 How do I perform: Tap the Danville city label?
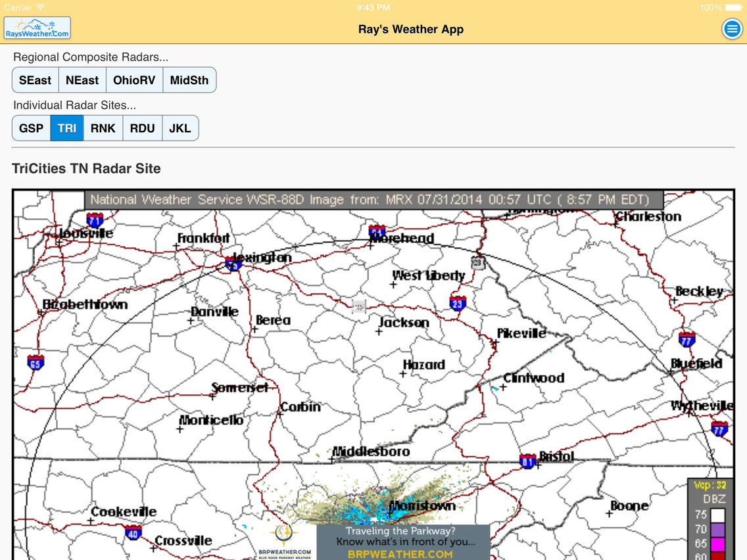click(215, 312)
